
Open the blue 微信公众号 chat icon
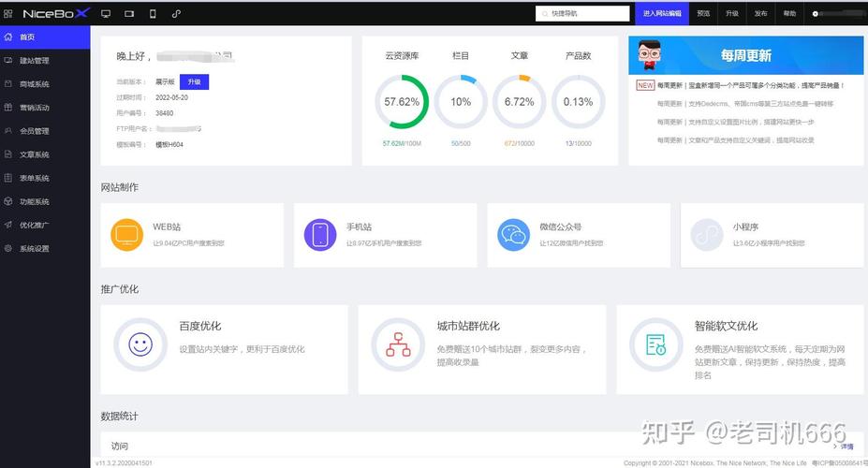pyautogui.click(x=513, y=235)
